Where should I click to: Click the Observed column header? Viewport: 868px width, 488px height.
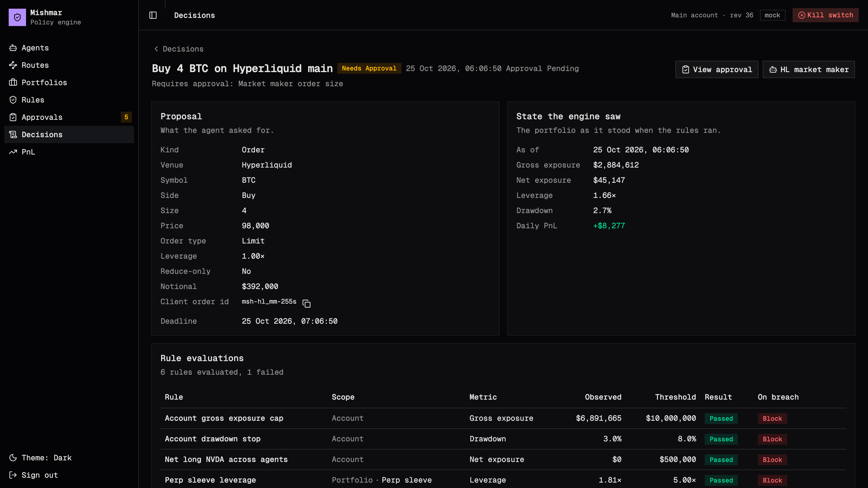point(603,397)
